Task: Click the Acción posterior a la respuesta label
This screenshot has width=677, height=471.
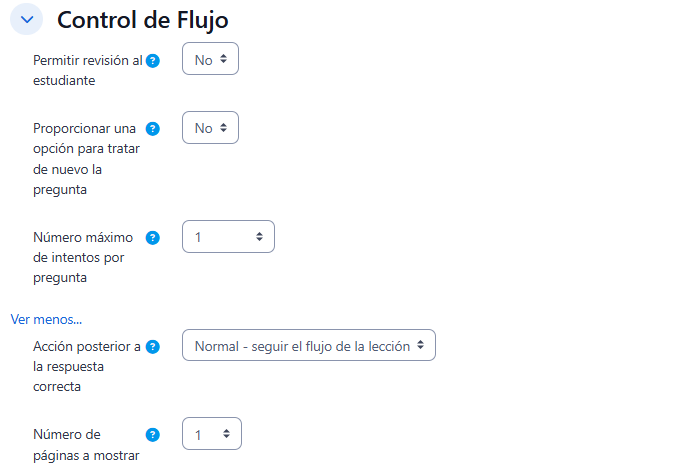Action: click(87, 366)
